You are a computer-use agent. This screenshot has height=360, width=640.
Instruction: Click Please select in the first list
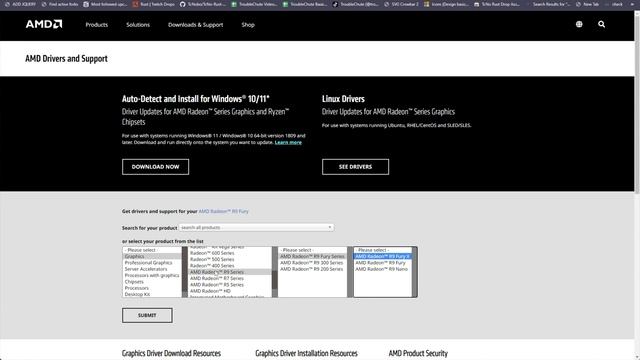click(x=152, y=250)
